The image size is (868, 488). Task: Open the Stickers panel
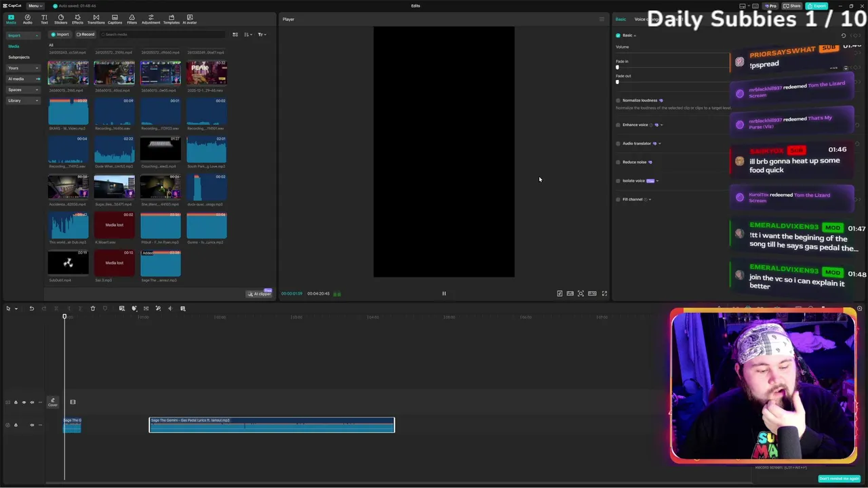[x=61, y=19]
